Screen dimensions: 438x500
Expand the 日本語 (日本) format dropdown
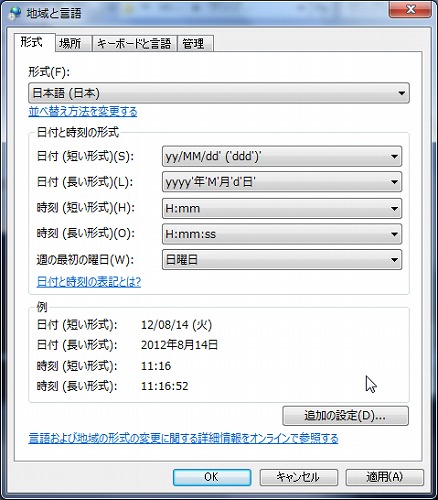click(219, 93)
